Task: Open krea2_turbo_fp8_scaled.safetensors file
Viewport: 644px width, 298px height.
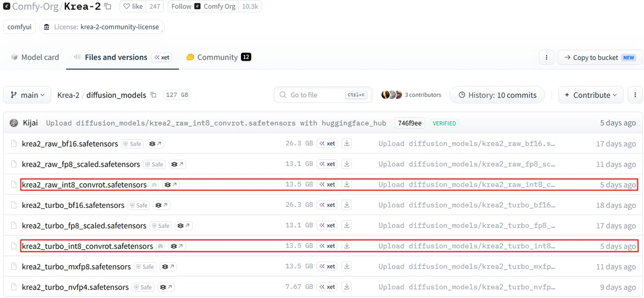Action: [84, 226]
